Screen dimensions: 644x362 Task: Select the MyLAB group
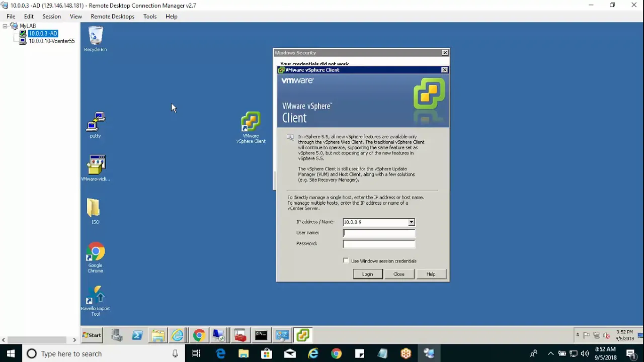[28, 26]
